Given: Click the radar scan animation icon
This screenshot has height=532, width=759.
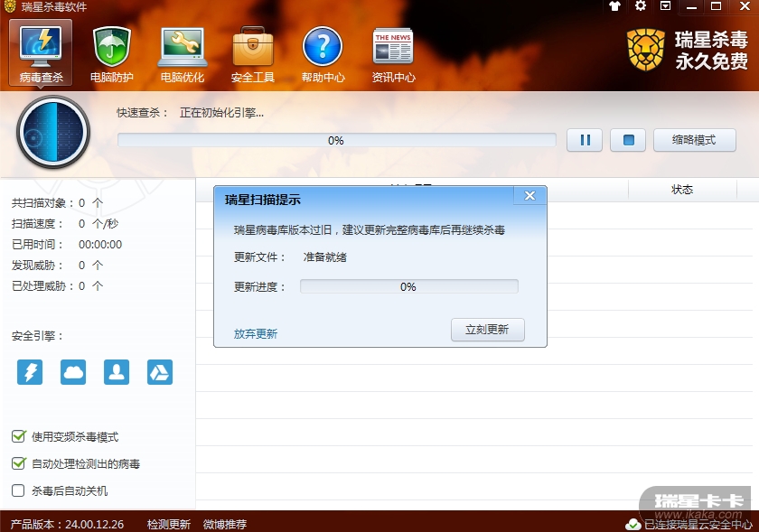Looking at the screenshot, I should click(x=53, y=132).
